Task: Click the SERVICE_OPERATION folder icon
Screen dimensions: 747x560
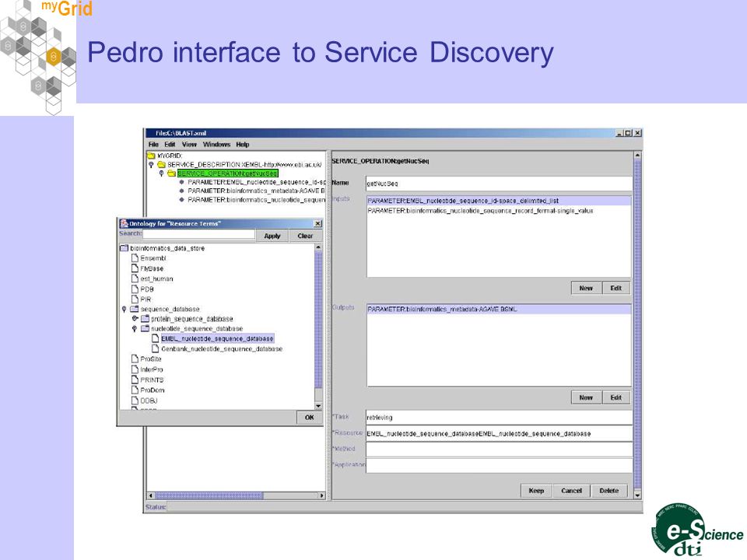Action: click(171, 173)
